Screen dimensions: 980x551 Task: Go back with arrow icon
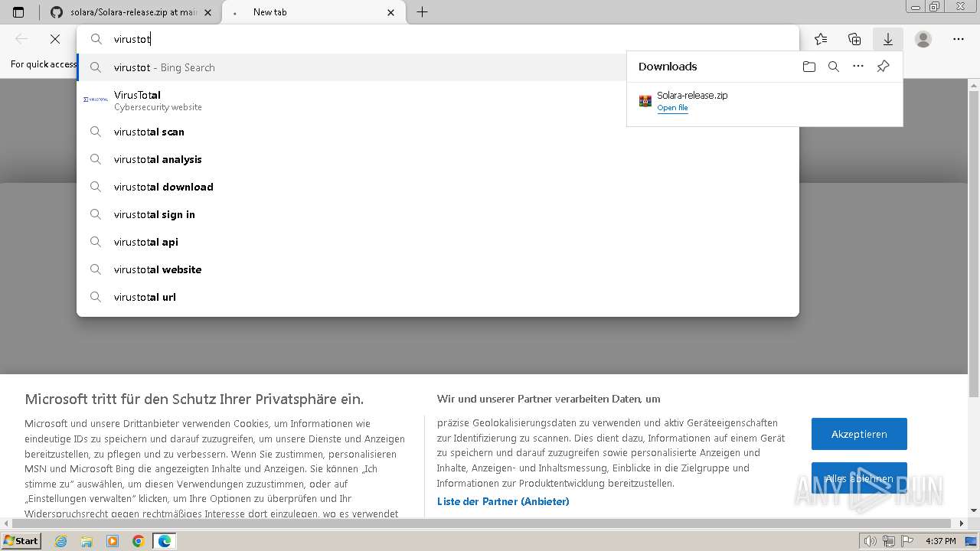[x=21, y=39]
